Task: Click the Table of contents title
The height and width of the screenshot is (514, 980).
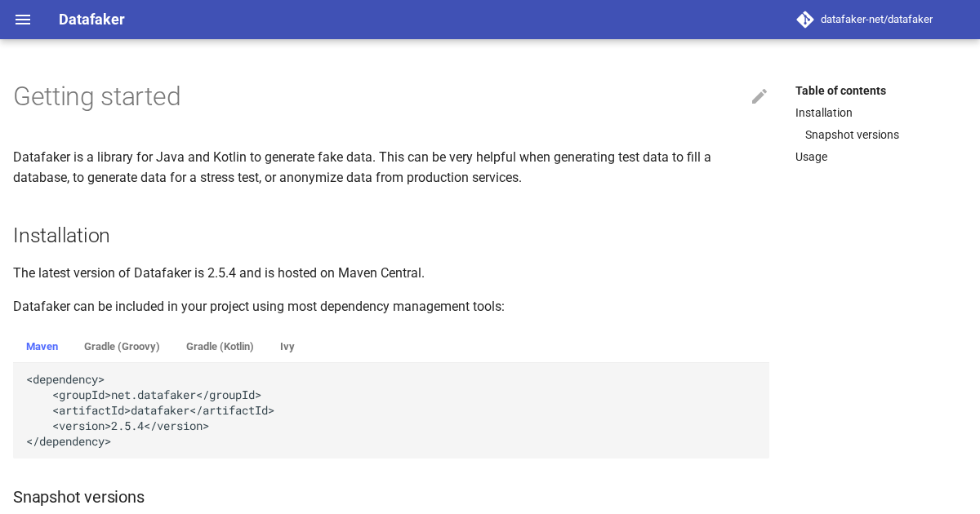Action: [x=840, y=91]
